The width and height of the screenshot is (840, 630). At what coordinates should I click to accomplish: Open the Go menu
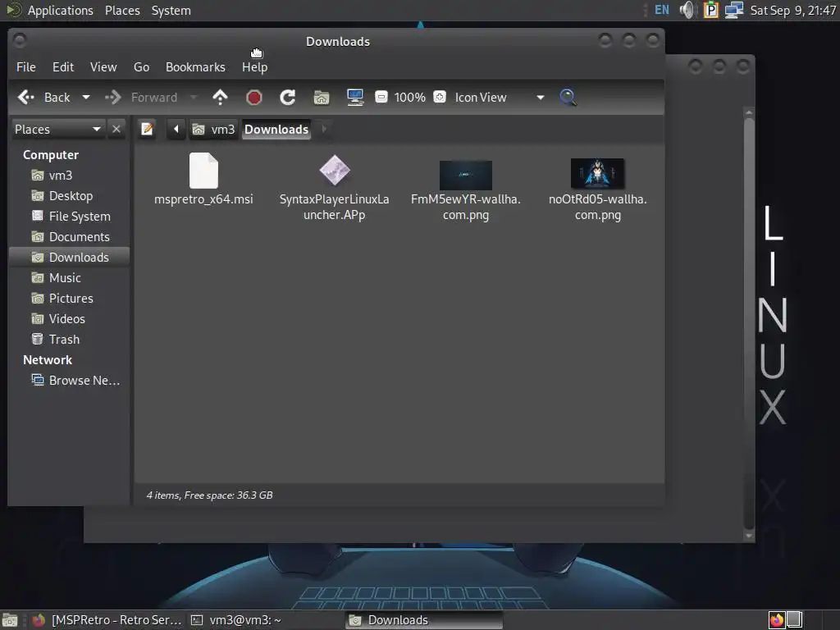(x=141, y=67)
